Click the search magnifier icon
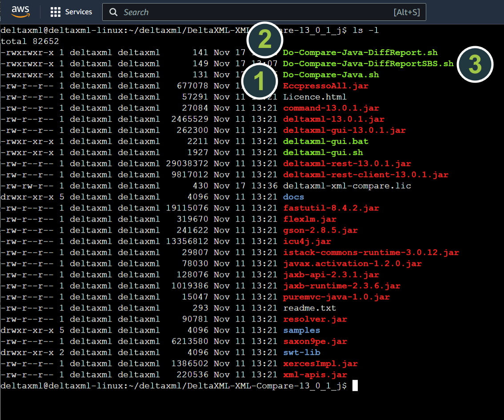 click(114, 12)
